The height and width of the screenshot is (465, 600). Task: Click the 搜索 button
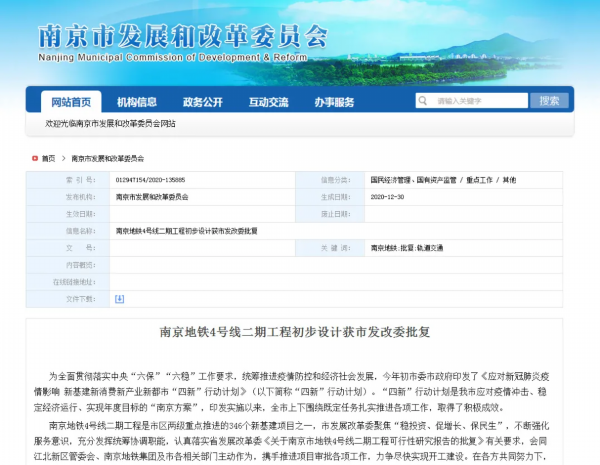(x=549, y=101)
